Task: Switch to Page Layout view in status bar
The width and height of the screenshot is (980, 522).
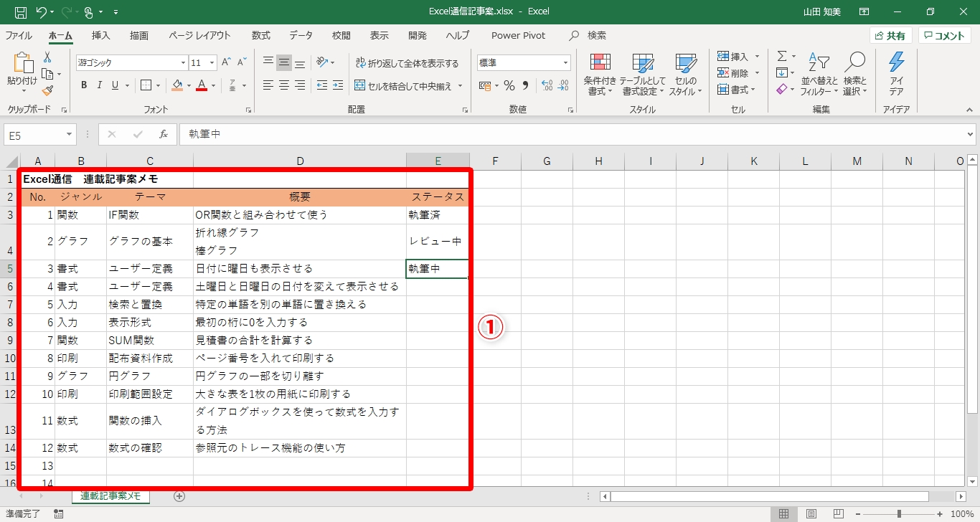Action: tap(811, 513)
